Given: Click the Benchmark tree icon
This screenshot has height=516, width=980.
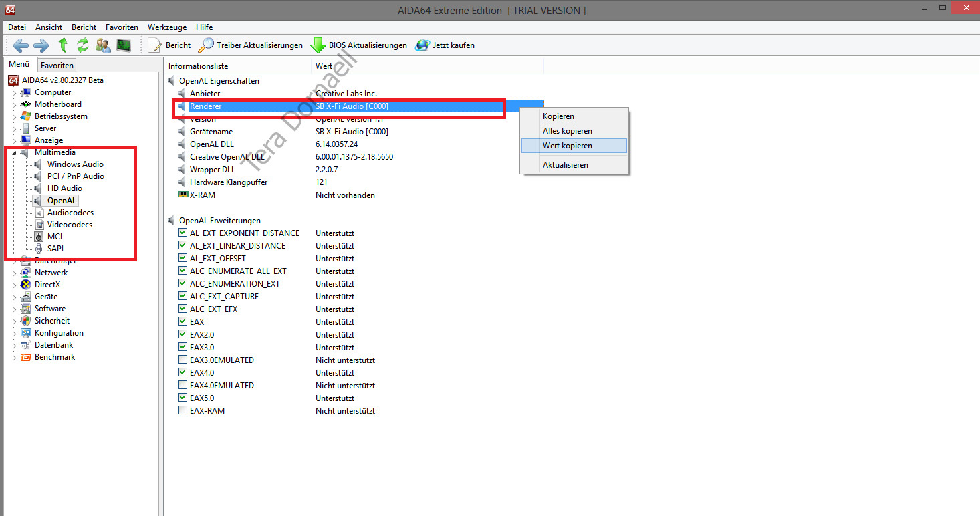Looking at the screenshot, I should (26, 357).
